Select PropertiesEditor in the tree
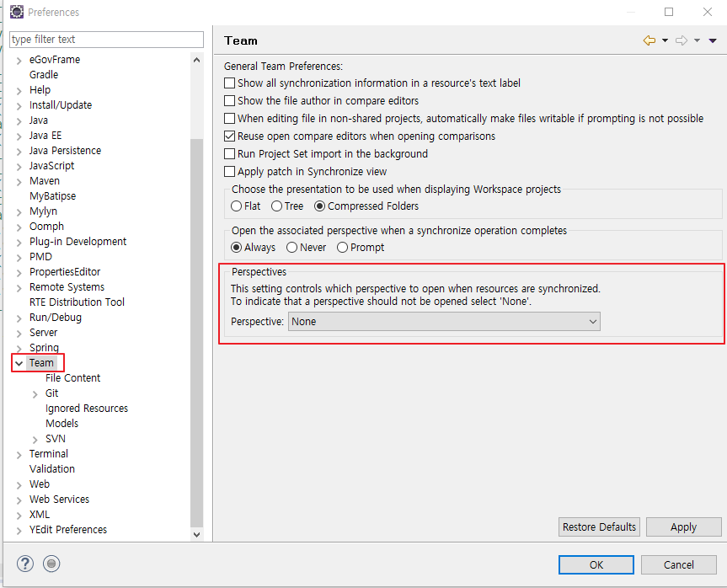This screenshot has height=588, width=727. click(65, 272)
